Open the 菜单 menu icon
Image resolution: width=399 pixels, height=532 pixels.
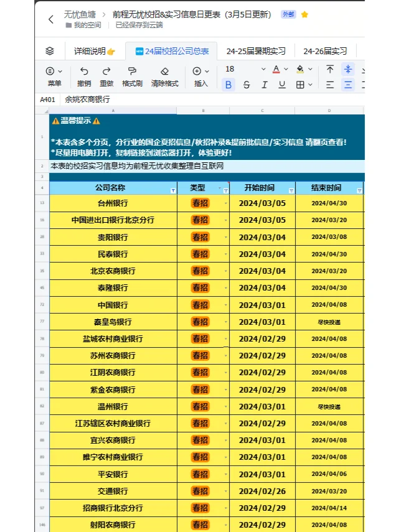pyautogui.click(x=50, y=71)
